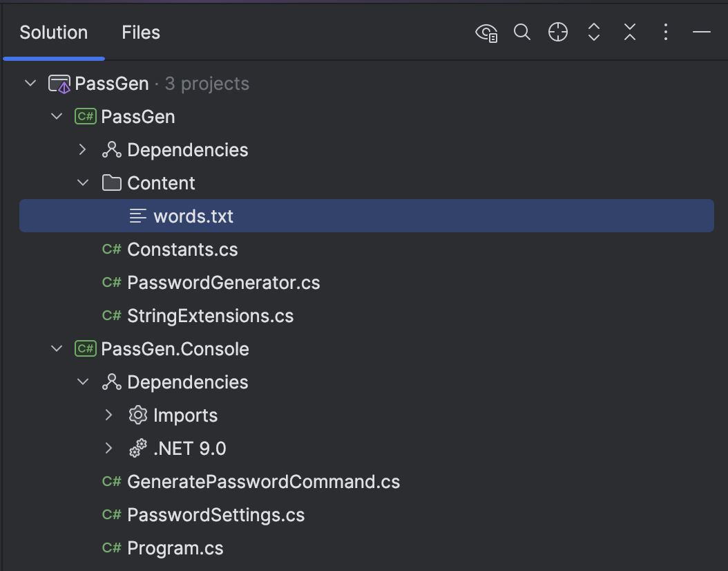This screenshot has width=728, height=571.
Task: Open search in Solution explorer
Action: [x=522, y=32]
